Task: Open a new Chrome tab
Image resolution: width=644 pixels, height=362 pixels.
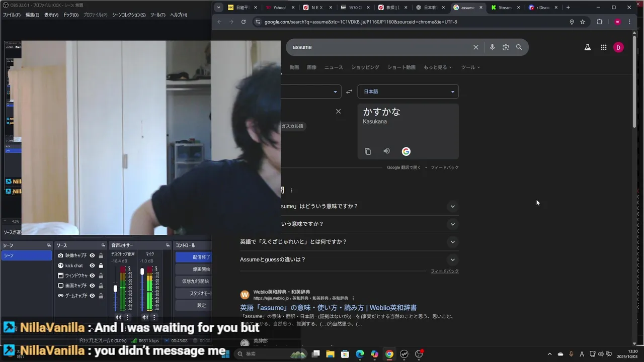Action: pyautogui.click(x=568, y=8)
